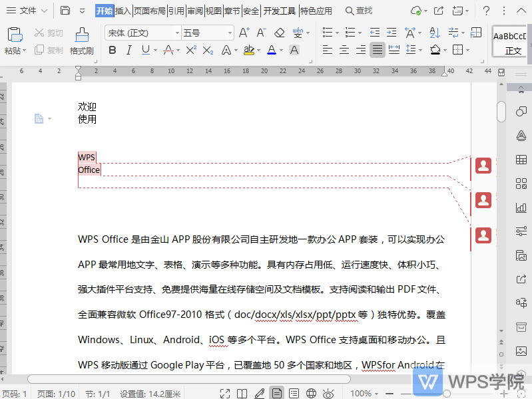The width and height of the screenshot is (532, 399).
Task: Toggle italic formatting
Action: 129,50
